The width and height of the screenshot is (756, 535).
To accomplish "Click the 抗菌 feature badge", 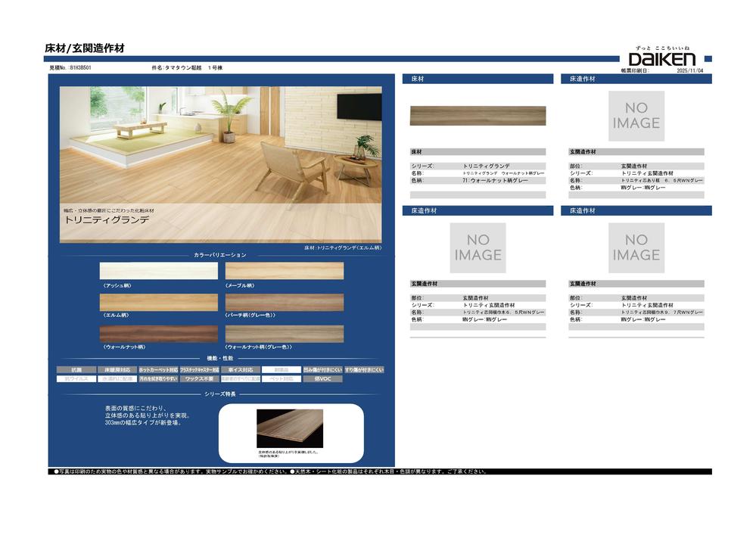I will click(76, 370).
